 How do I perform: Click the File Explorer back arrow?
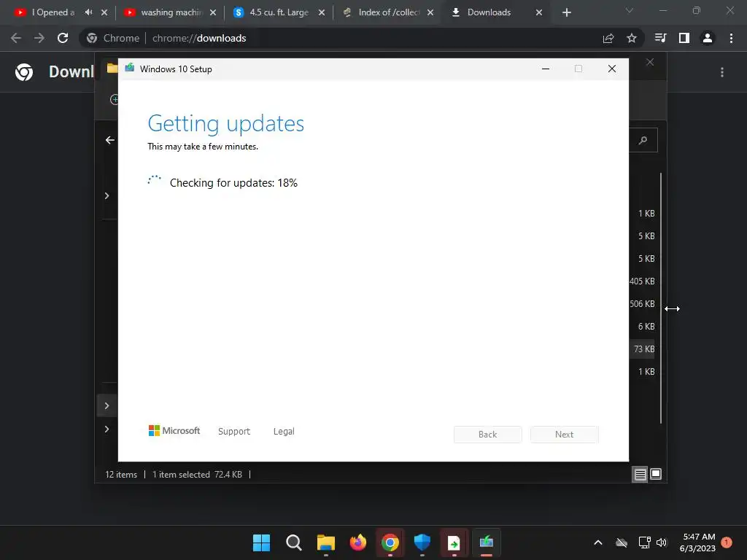click(110, 140)
